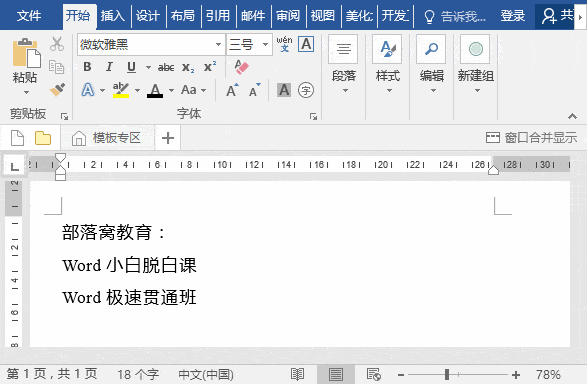Open clipboard pane dialog launcher
The image size is (587, 384).
(x=64, y=116)
